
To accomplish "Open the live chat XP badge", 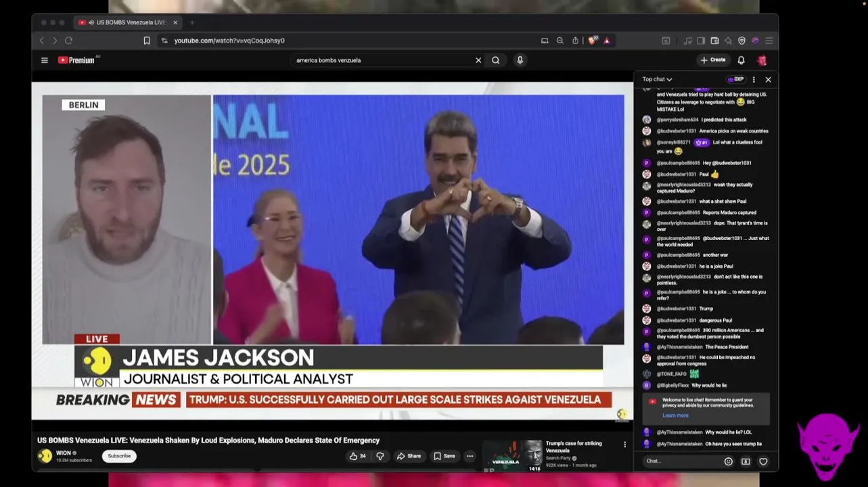I will pos(735,79).
